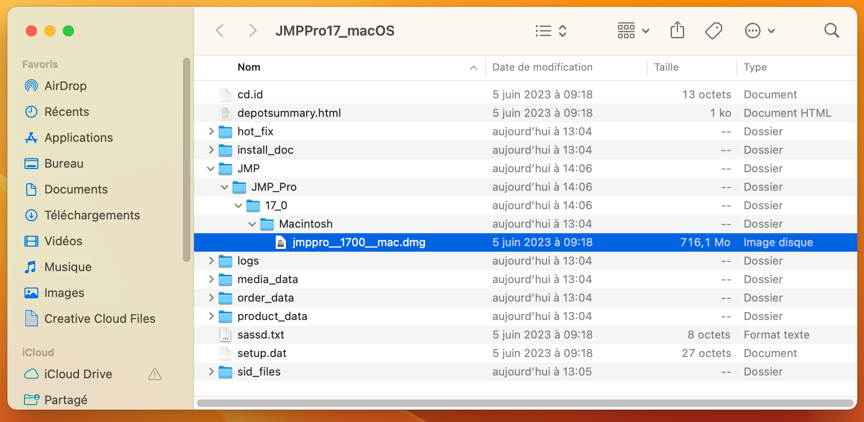Expand the hot_fix folder
Image resolution: width=864 pixels, height=422 pixels.
(211, 132)
